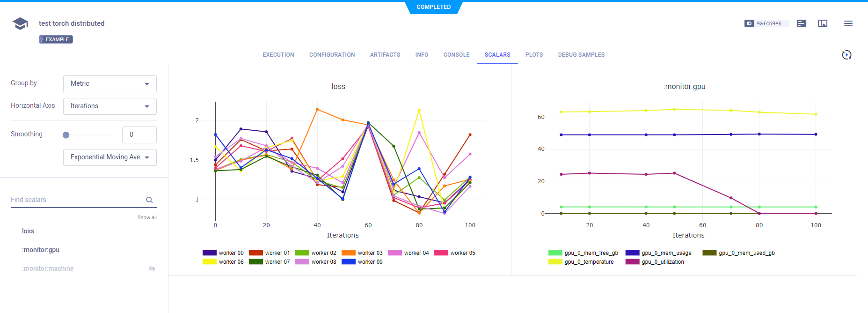Viewport: 868px width, 313px height.
Task: Open the task details view icon
Action: 802,23
